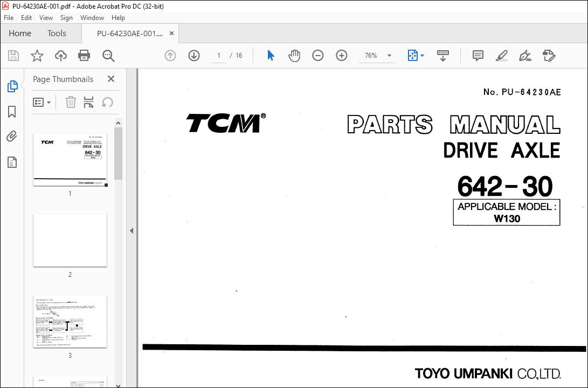588x388 pixels.
Task: Click the page number input field
Action: [x=219, y=56]
